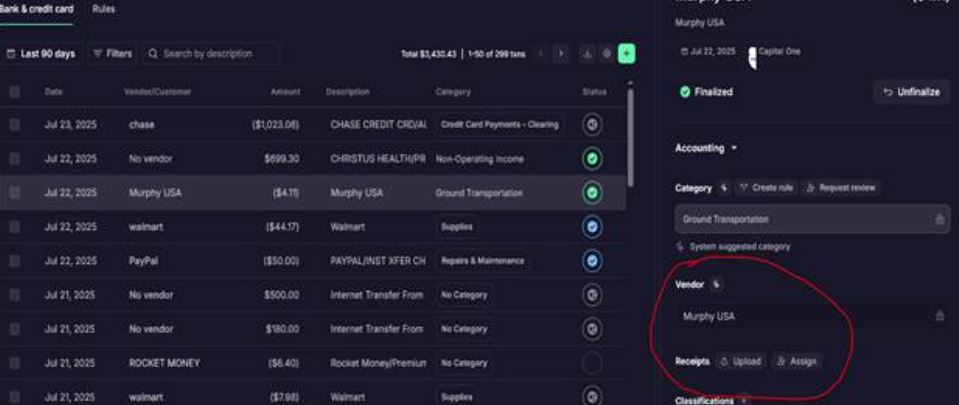
Task: Click the Ground Transportation category field in details
Action: point(812,219)
